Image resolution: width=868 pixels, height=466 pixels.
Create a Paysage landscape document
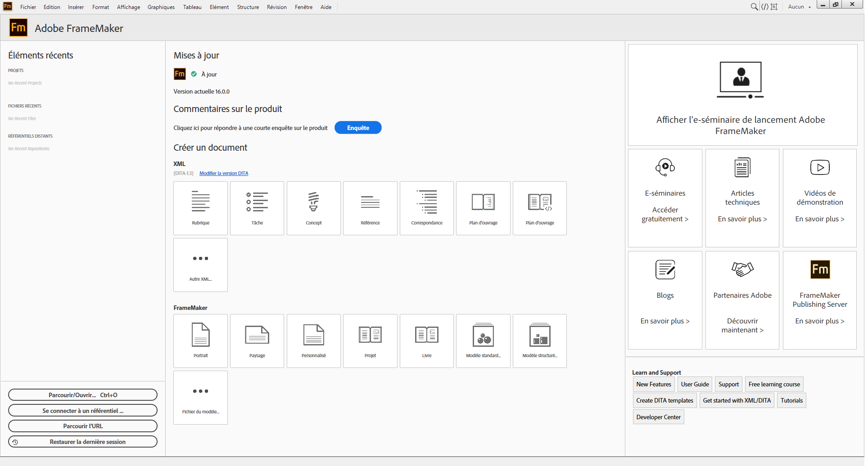click(257, 341)
